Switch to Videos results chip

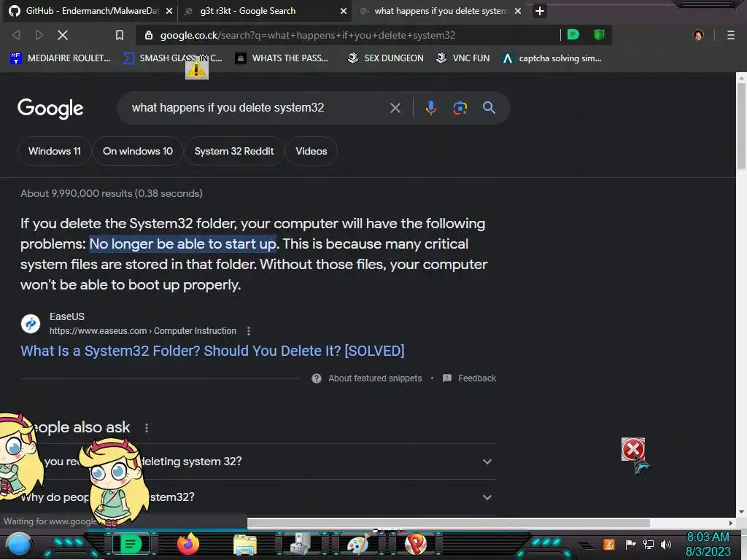311,151
